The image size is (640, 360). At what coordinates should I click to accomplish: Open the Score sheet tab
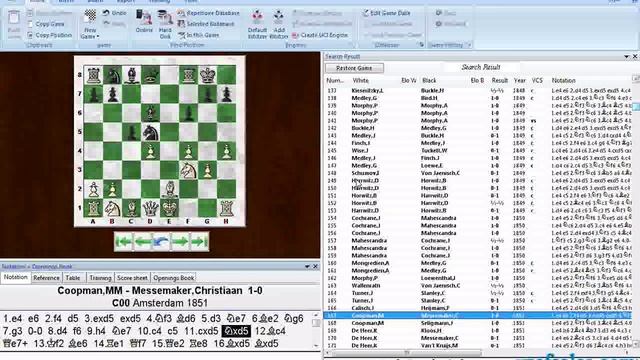[x=132, y=278]
